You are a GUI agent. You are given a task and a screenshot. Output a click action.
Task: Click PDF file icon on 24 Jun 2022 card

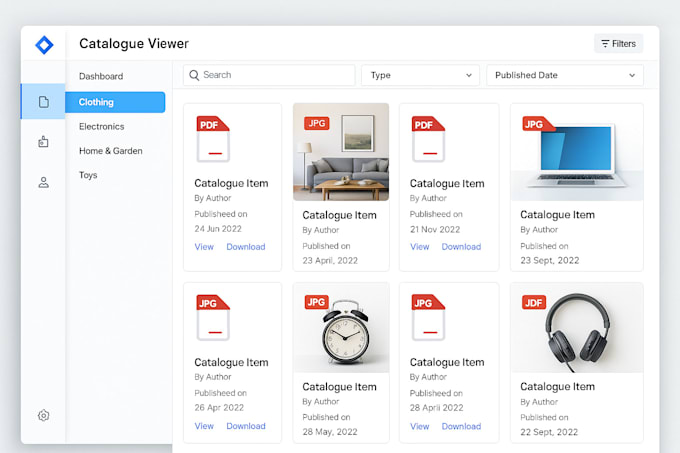[x=213, y=139]
